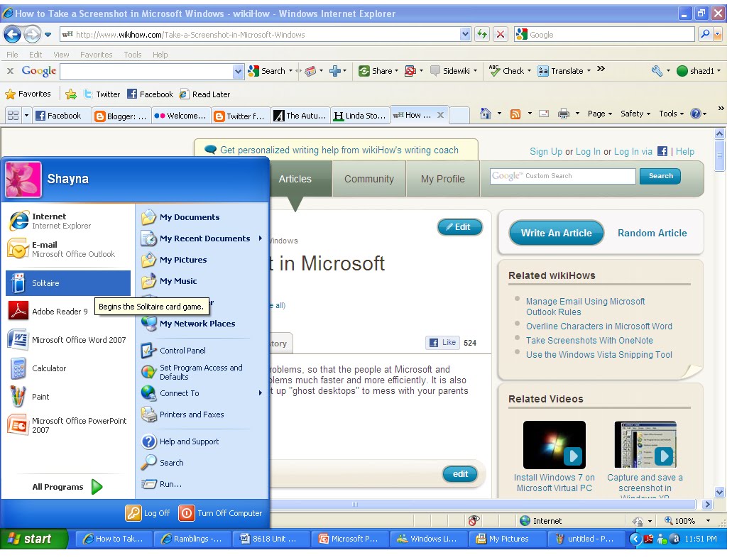The image size is (732, 560).
Task: Expand the Page menu dropdown
Action: 600,114
